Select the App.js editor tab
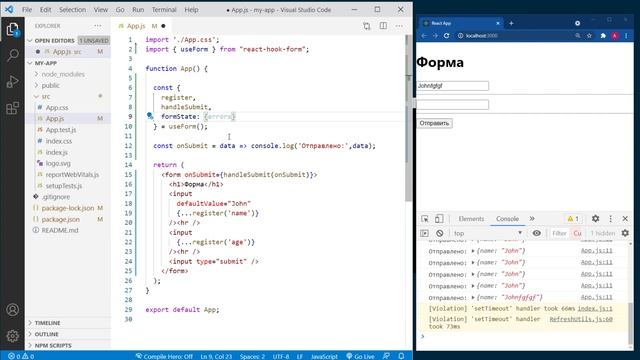This screenshot has height=360, width=640. tap(141, 26)
